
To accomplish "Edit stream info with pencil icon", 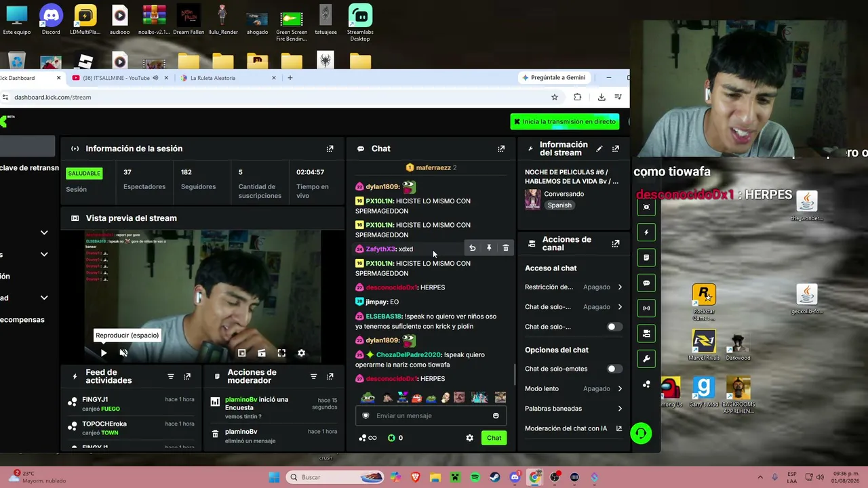I will 599,148.
